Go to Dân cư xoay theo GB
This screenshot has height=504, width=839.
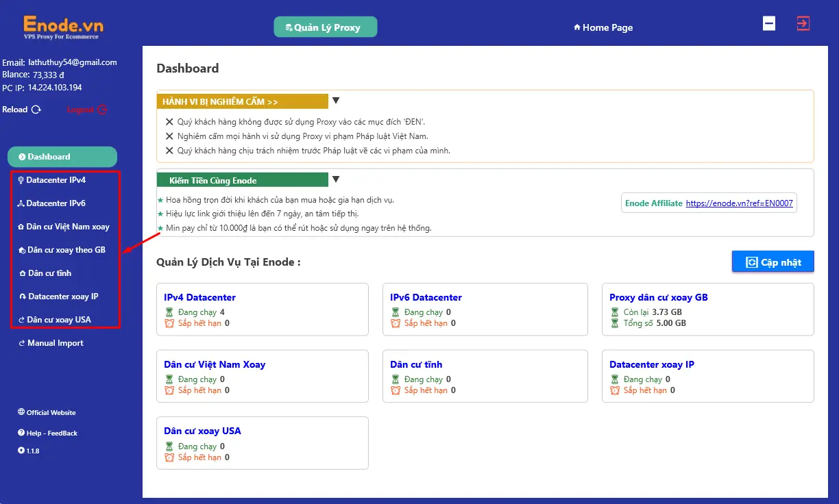click(x=66, y=250)
